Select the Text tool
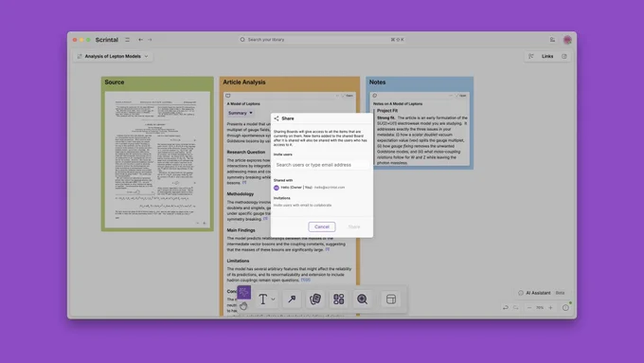 (263, 299)
